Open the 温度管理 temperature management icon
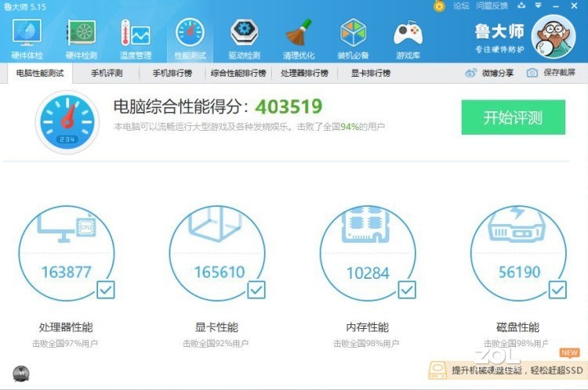This screenshot has width=588, height=390. [x=136, y=39]
